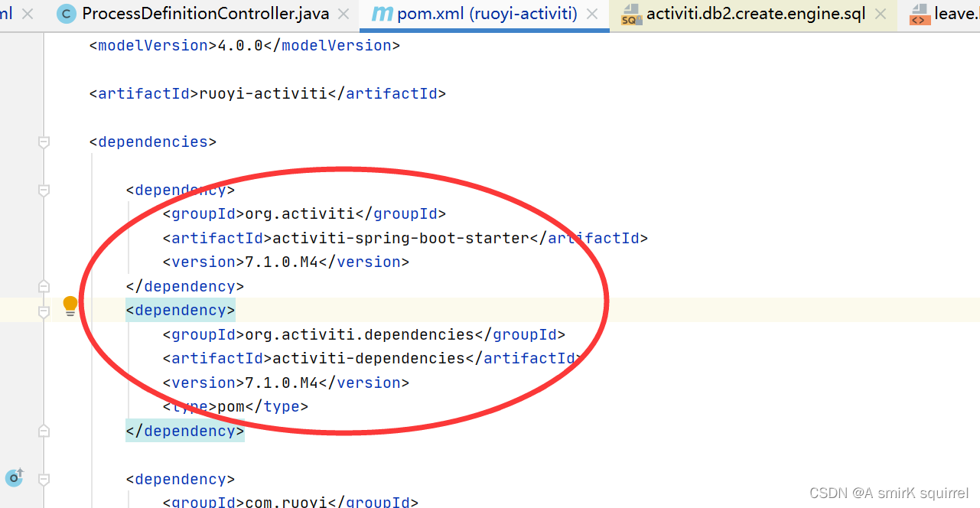The width and height of the screenshot is (980, 508).
Task: Click the partially visible leftmost file tab
Action: click(x=8, y=13)
